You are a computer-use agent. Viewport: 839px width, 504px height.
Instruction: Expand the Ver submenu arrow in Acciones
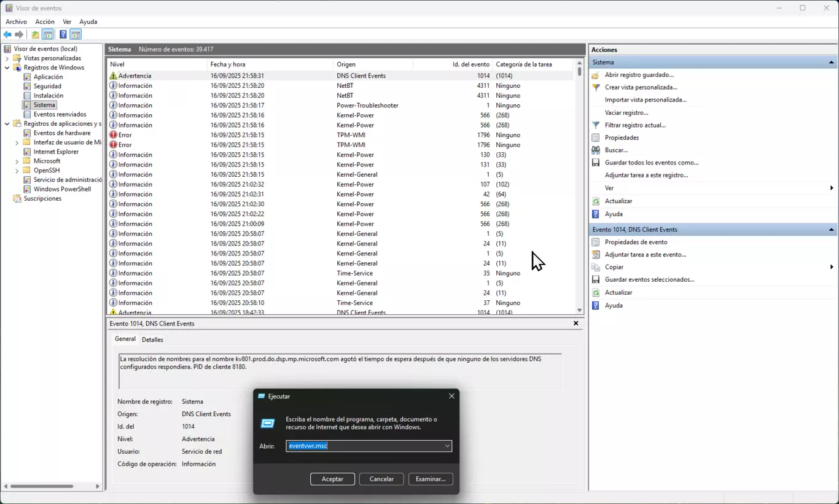[832, 188]
